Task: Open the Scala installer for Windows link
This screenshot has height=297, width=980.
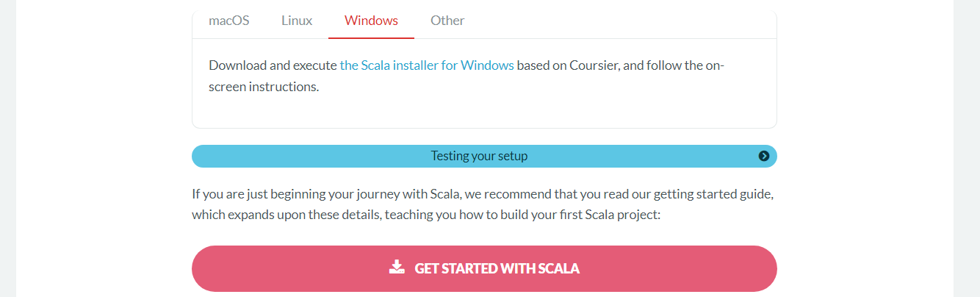Action: 427,65
